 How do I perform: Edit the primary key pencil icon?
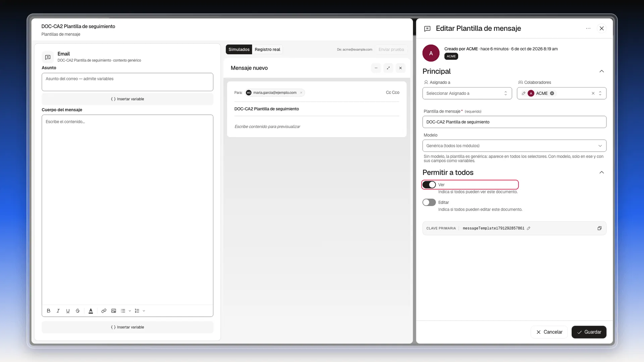(x=529, y=228)
